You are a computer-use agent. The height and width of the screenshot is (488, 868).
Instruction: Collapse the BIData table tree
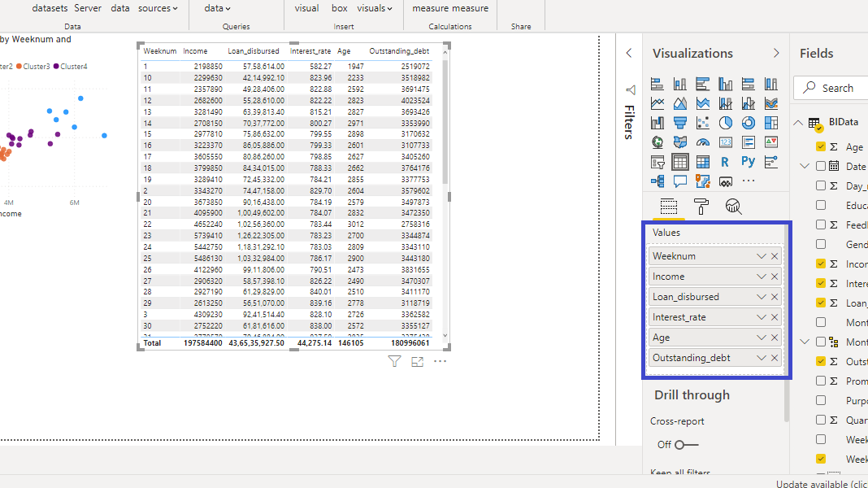798,123
